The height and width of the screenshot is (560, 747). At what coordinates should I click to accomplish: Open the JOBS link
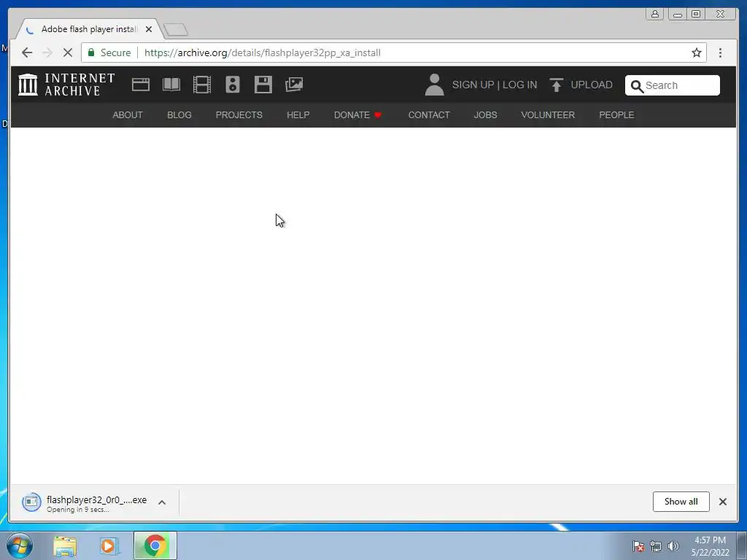tap(485, 115)
